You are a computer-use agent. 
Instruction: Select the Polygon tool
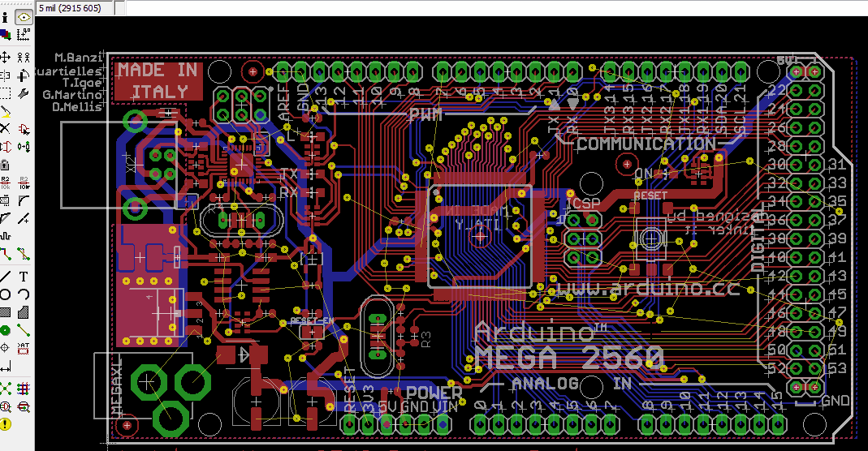coord(24,312)
